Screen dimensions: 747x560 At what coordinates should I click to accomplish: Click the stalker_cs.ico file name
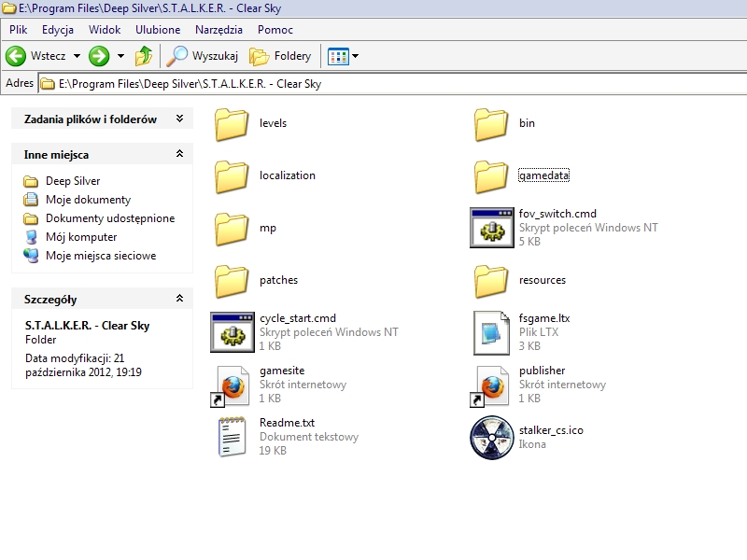pyautogui.click(x=551, y=430)
